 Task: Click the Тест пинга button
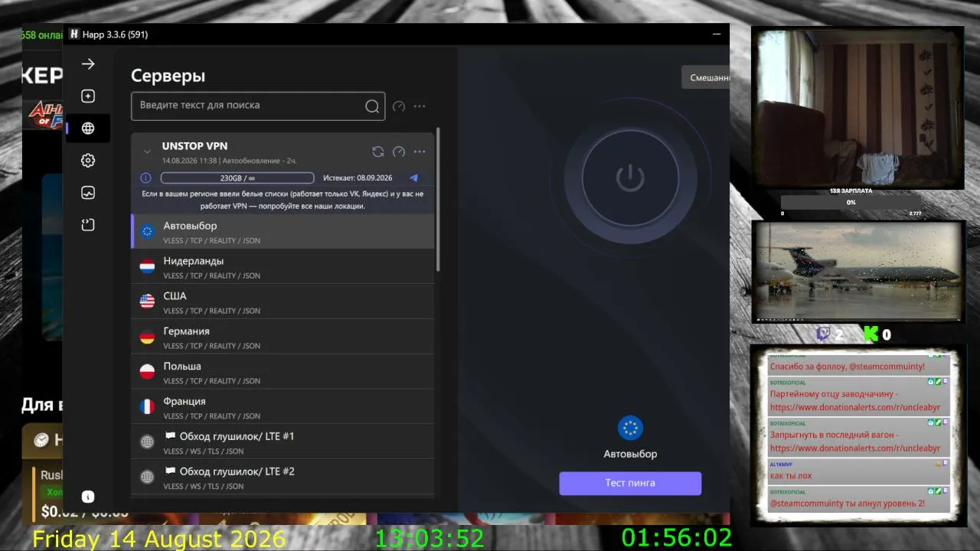tap(630, 483)
